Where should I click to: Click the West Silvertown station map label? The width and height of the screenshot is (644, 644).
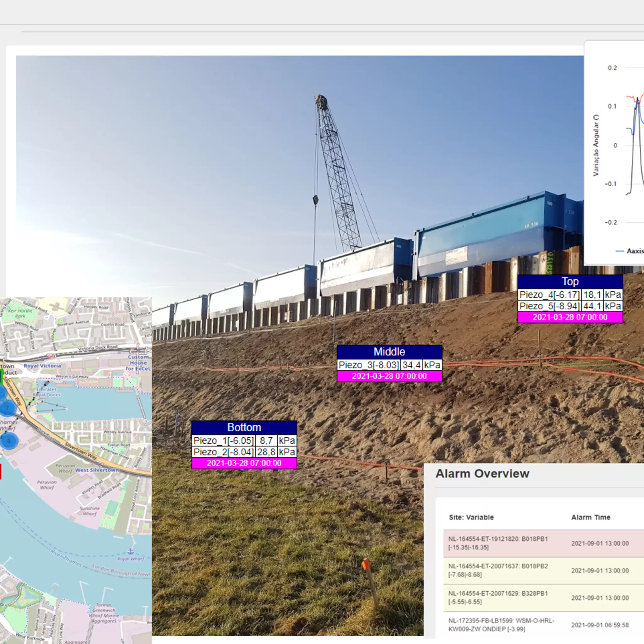click(97, 470)
